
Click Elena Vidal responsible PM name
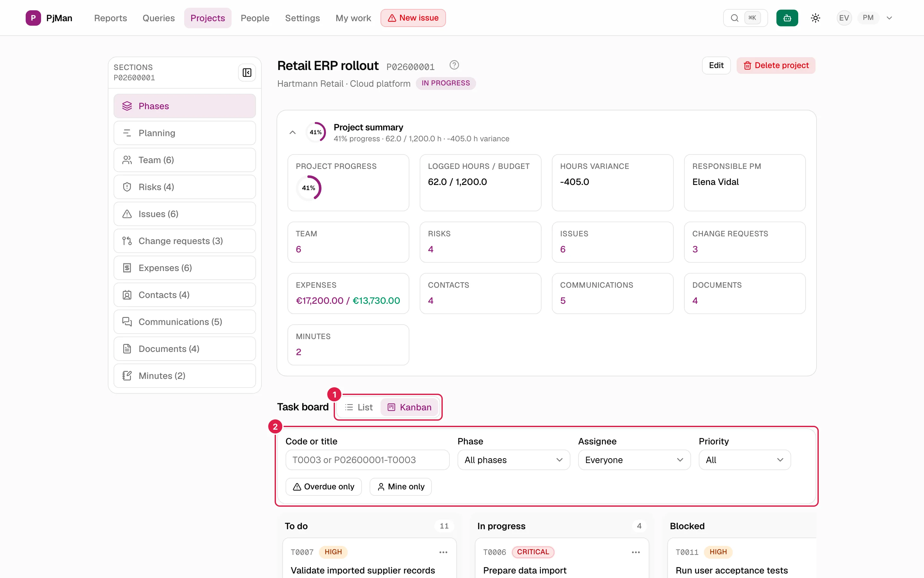[715, 182]
